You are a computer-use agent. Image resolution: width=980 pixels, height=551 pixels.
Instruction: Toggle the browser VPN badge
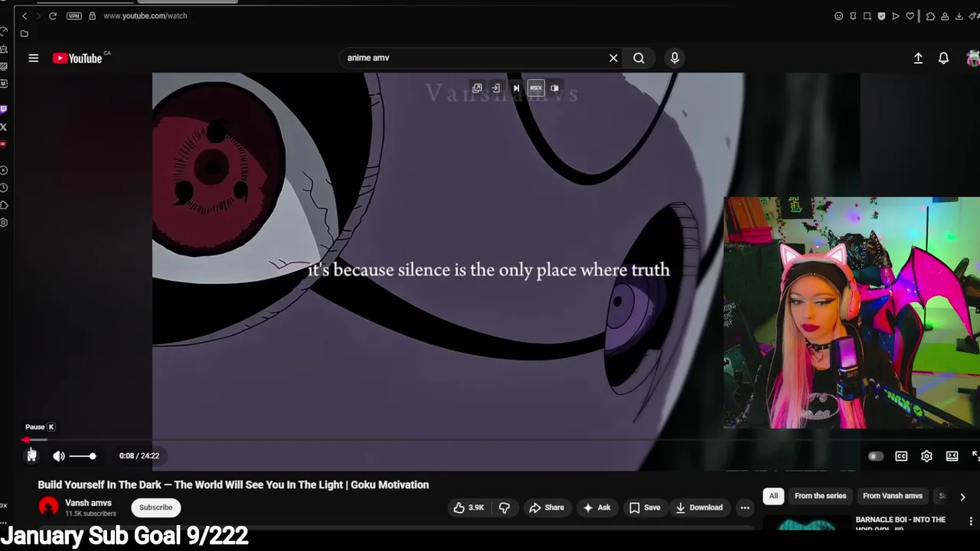(73, 16)
